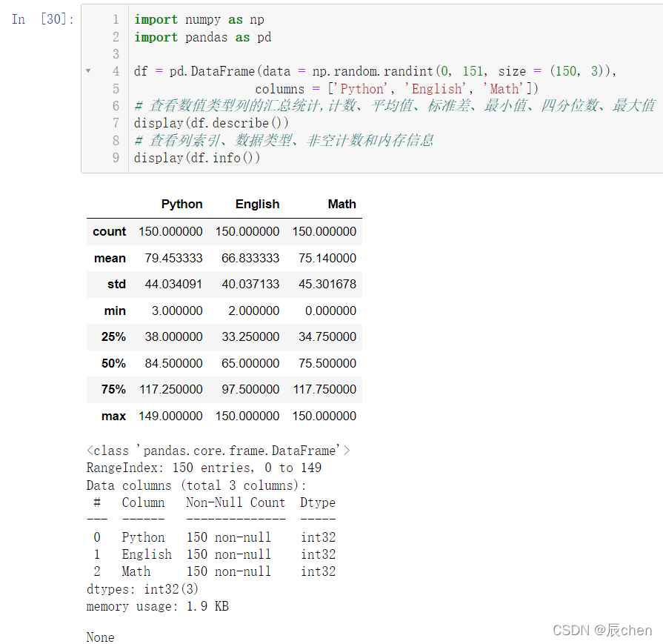Click the In [30] cell prompt
Screen dimensions: 663x644
coord(43,19)
